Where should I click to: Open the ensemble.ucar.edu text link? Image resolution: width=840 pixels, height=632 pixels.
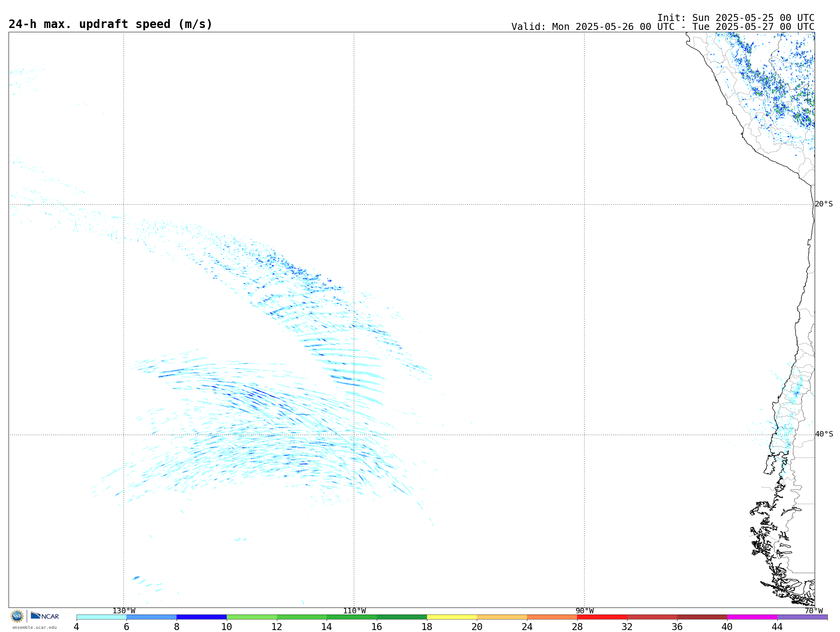click(x=35, y=627)
